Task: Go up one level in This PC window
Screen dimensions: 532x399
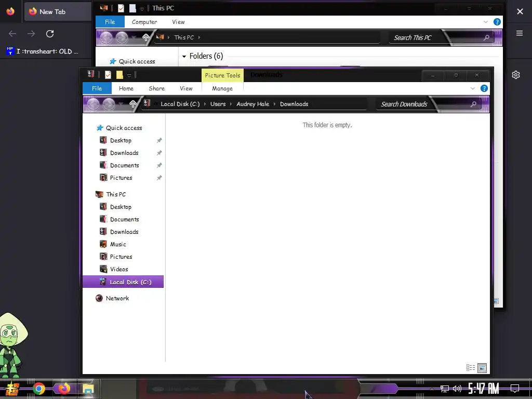Action: coord(146,37)
